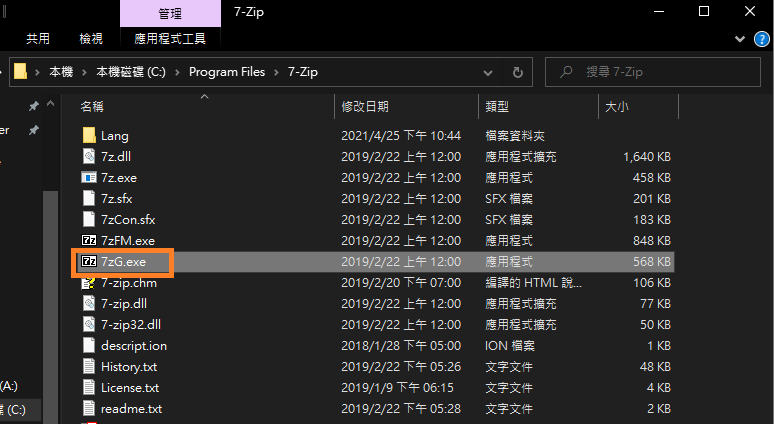
Task: Select the 7z.dll file name
Action: click(116, 157)
